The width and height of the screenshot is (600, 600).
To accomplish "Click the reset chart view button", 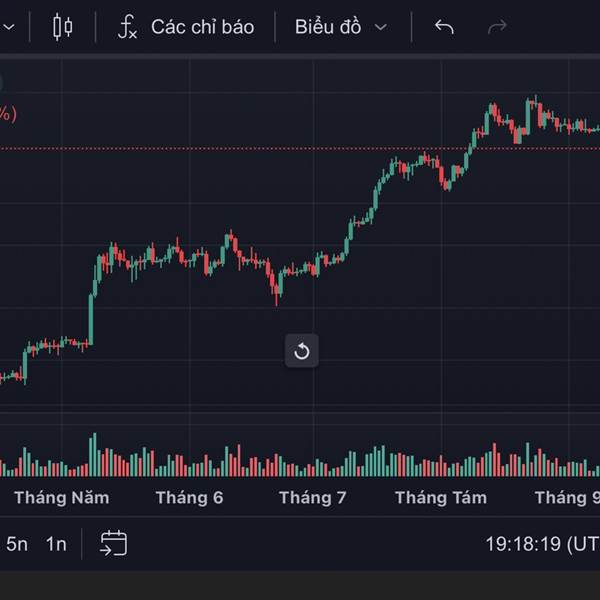I will (302, 351).
